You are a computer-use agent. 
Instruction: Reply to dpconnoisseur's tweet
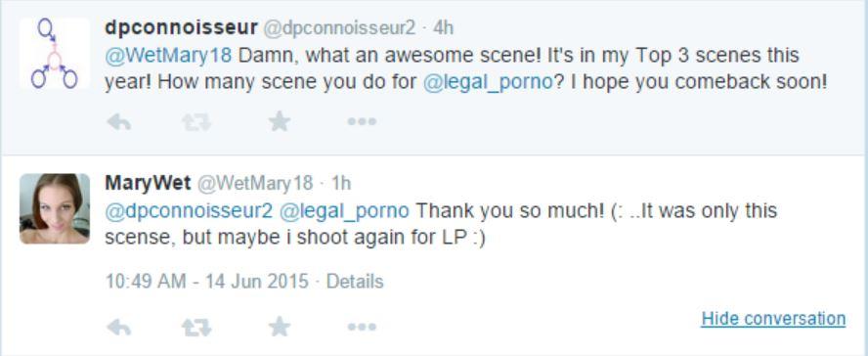tap(118, 121)
